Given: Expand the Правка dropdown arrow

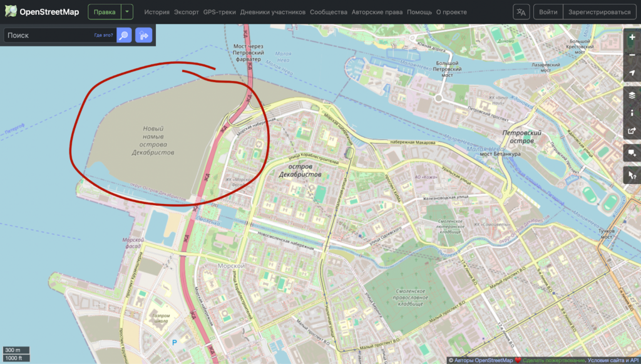Looking at the screenshot, I should 127,12.
